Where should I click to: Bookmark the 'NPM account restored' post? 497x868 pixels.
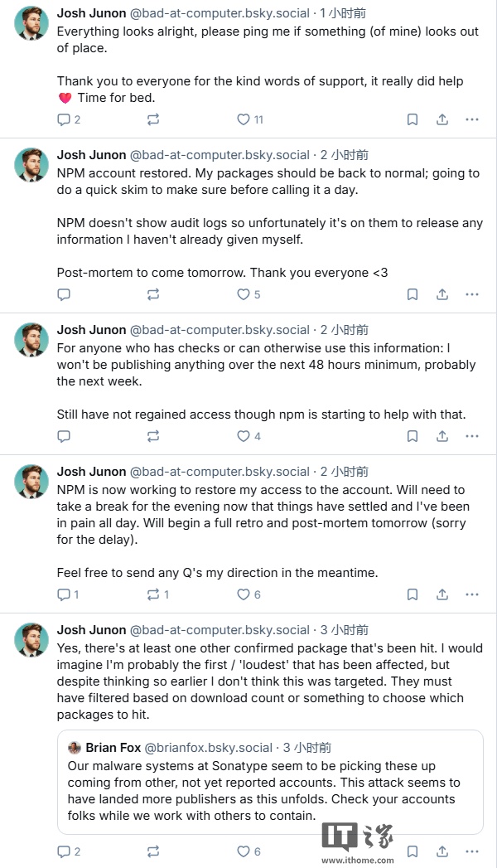click(x=413, y=294)
